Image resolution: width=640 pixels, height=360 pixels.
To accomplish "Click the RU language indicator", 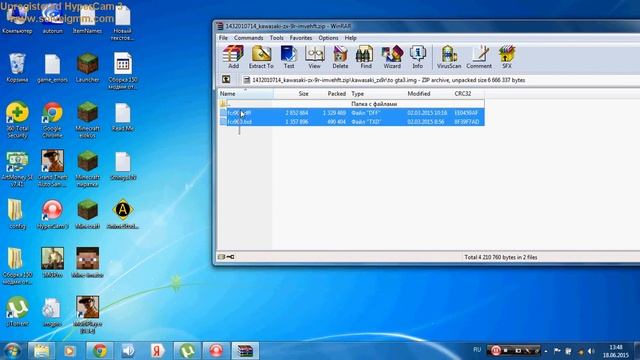I will click(x=477, y=350).
